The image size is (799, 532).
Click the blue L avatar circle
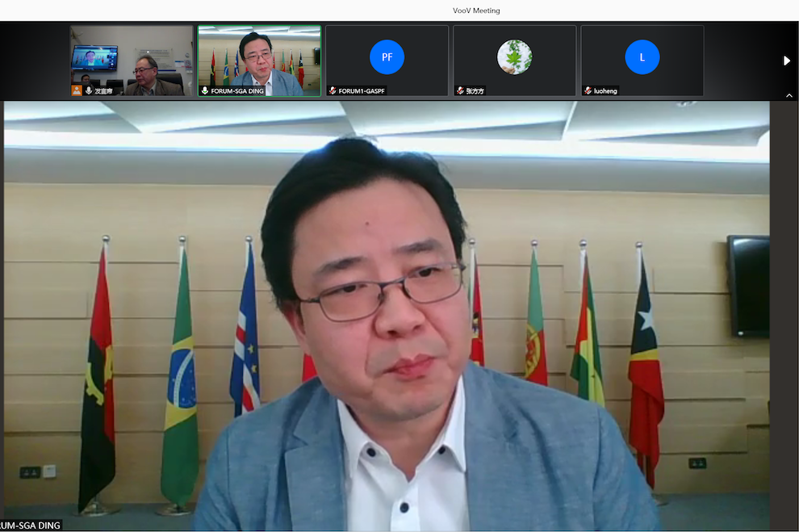pyautogui.click(x=642, y=57)
